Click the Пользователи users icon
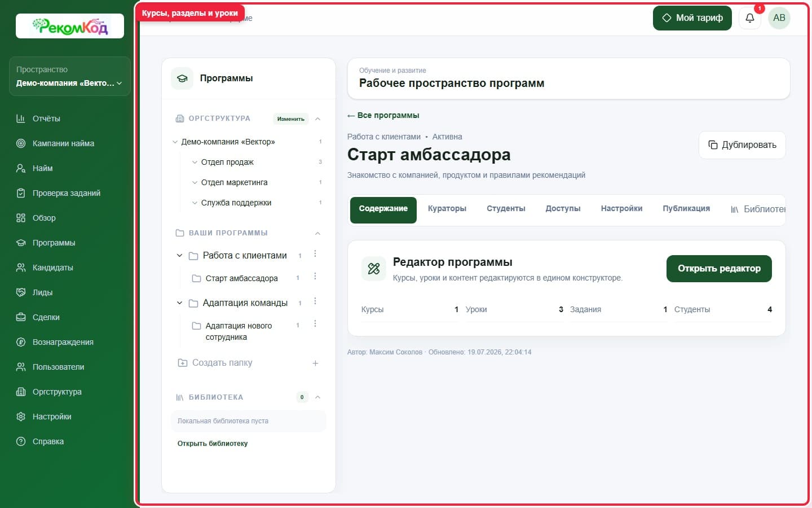 tap(21, 367)
